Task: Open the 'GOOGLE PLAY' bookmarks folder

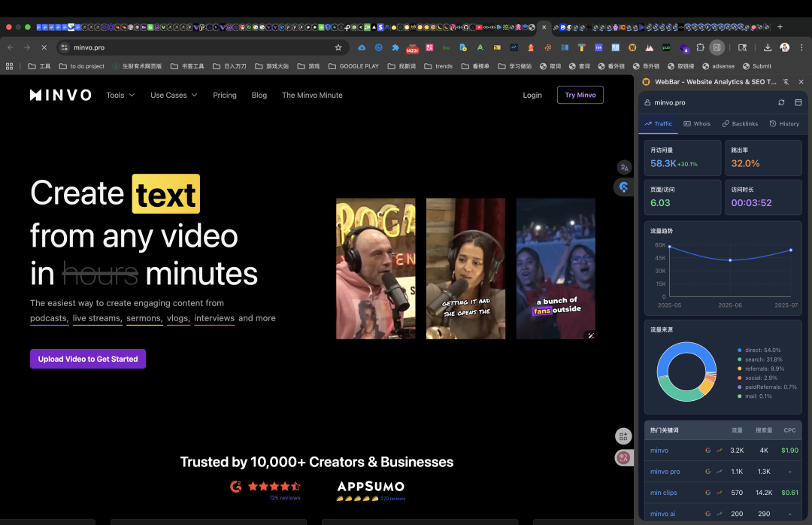Action: [353, 66]
